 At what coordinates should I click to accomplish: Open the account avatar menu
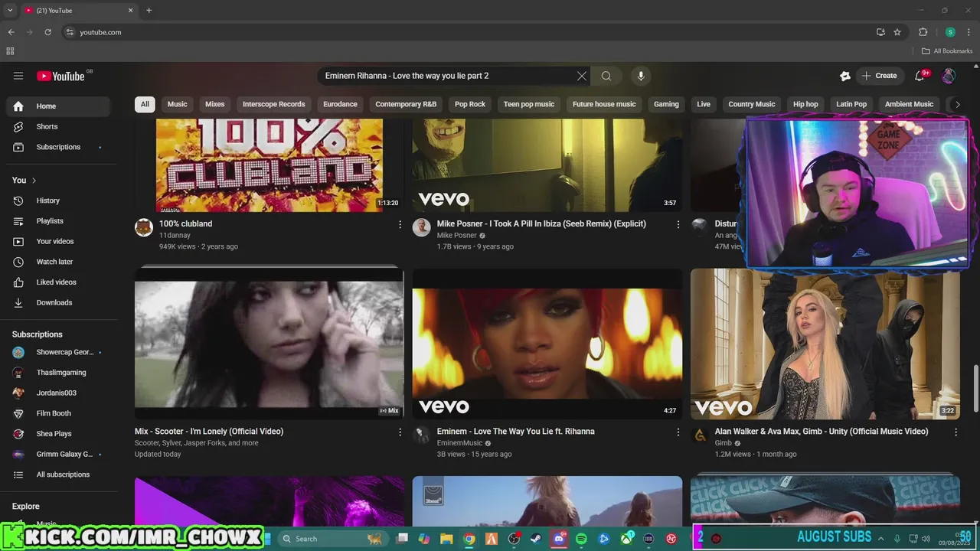point(949,76)
